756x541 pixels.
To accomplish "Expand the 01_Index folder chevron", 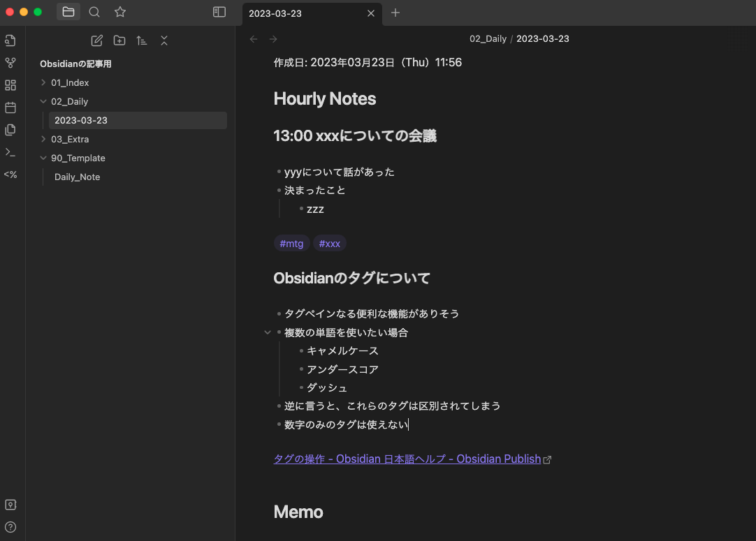I will point(43,82).
